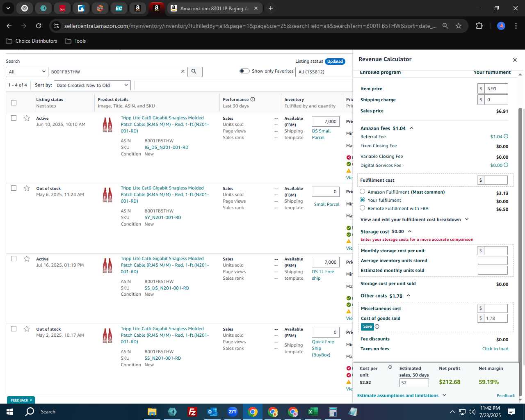Click the Cost of goods sold input
Screen dimensions: 525x420
pos(495,318)
